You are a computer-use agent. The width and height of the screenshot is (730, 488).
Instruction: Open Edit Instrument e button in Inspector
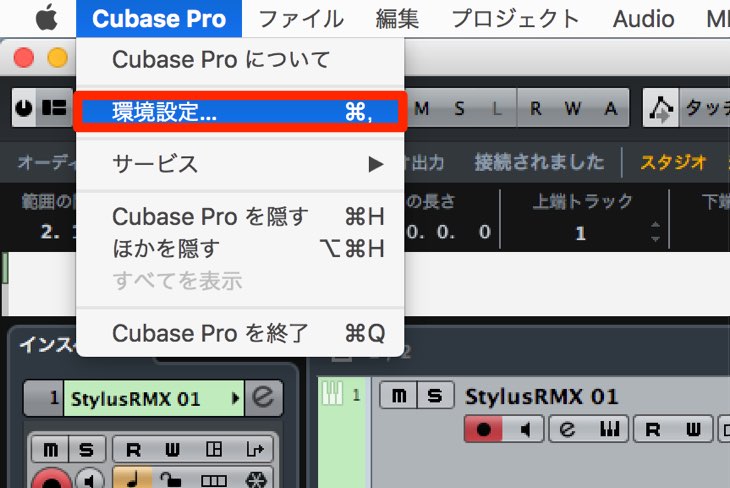[x=263, y=398]
